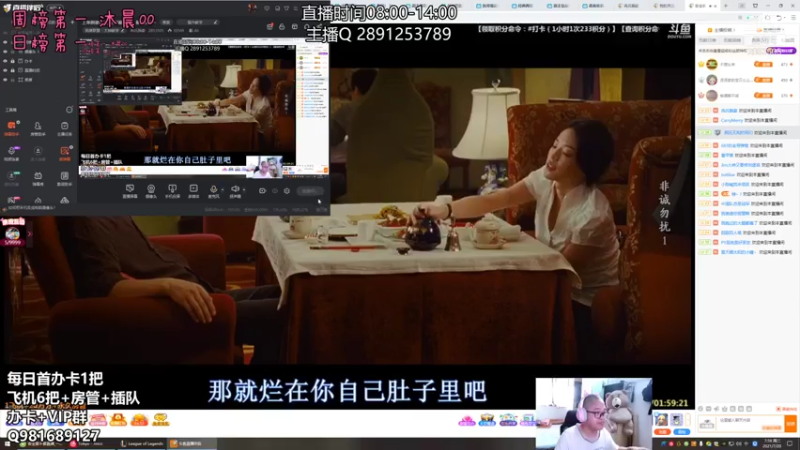Image resolution: width=800 pixels, height=450 pixels.
Task: Click the red button below the gift thumbnails
Action: click(662, 432)
